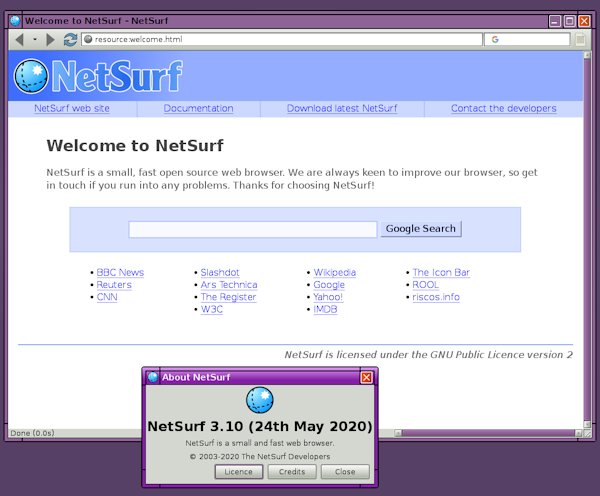Screen dimensions: 600x496
Task: Click the horizontal scrollbar track
Action: (x=490, y=433)
